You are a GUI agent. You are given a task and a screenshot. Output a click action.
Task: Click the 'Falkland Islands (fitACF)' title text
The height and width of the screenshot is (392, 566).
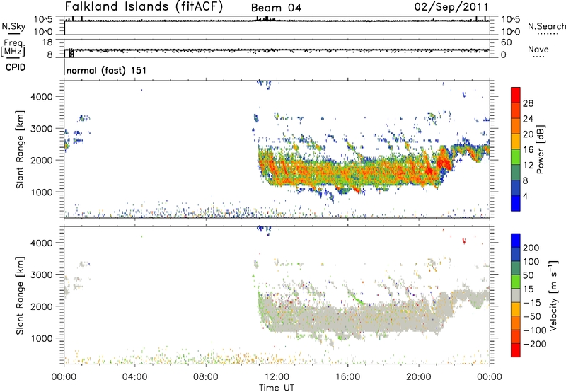coord(144,6)
